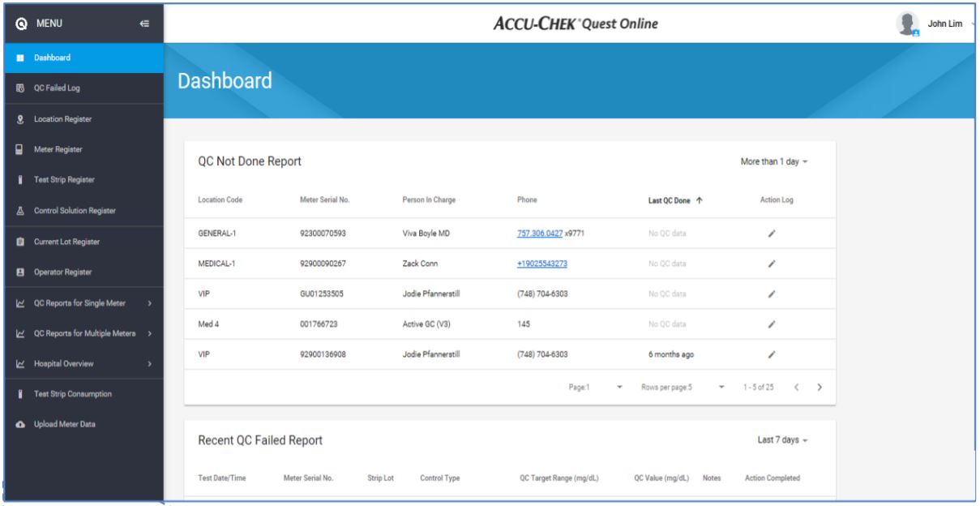The image size is (980, 506).
Task: Open Meter Register menu item
Action: 83,149
